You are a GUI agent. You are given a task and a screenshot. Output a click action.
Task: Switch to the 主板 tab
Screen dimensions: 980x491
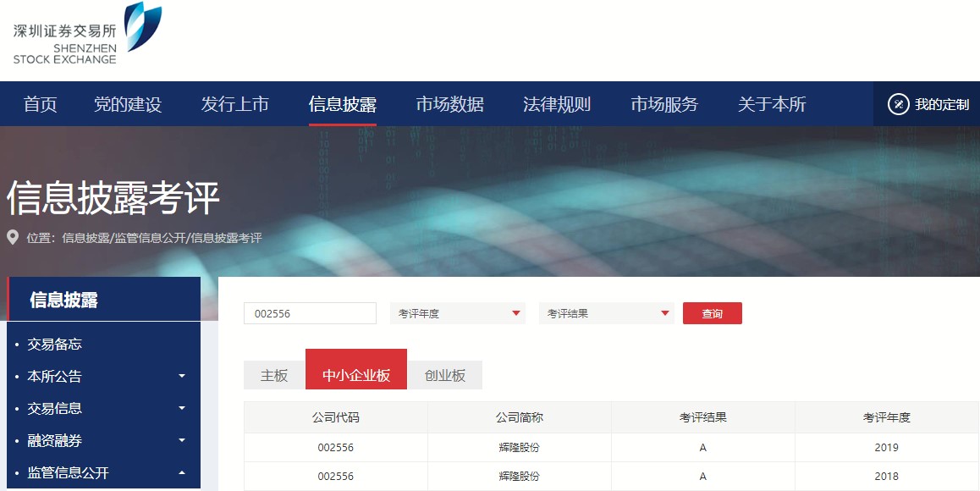click(274, 375)
